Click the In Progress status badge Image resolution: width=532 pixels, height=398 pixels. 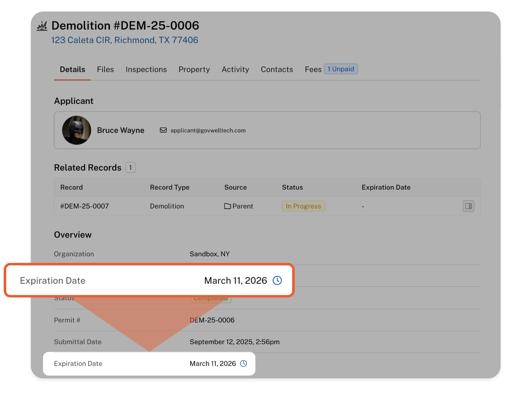(x=303, y=206)
